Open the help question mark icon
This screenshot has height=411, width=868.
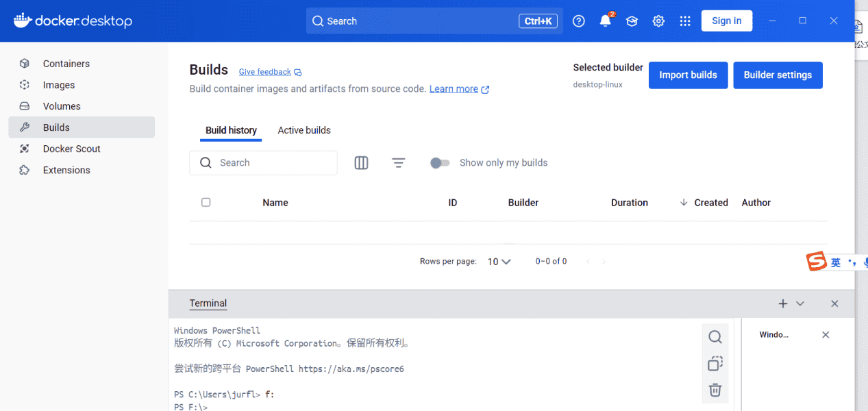[x=579, y=21]
